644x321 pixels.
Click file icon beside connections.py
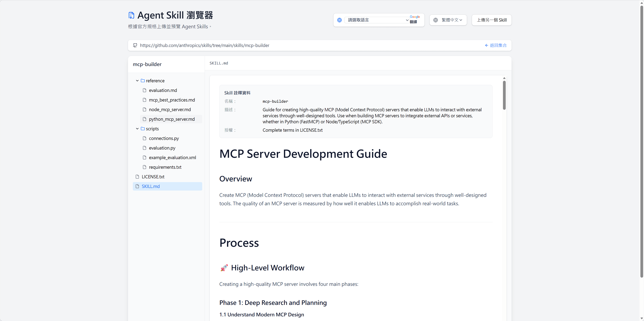144,138
